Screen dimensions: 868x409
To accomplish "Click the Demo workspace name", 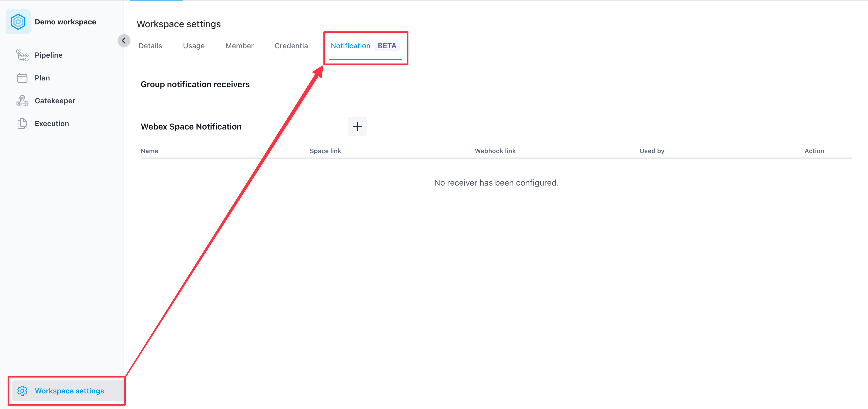I will pyautogui.click(x=65, y=22).
